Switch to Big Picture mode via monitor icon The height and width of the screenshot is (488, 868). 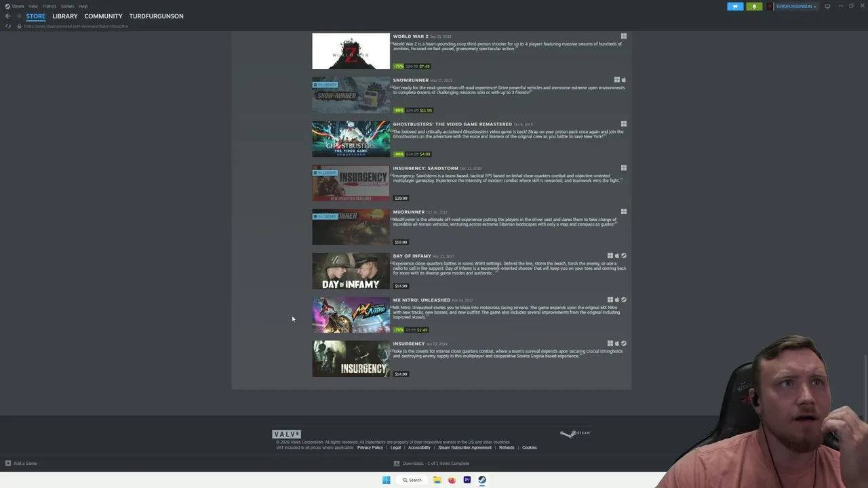point(827,6)
